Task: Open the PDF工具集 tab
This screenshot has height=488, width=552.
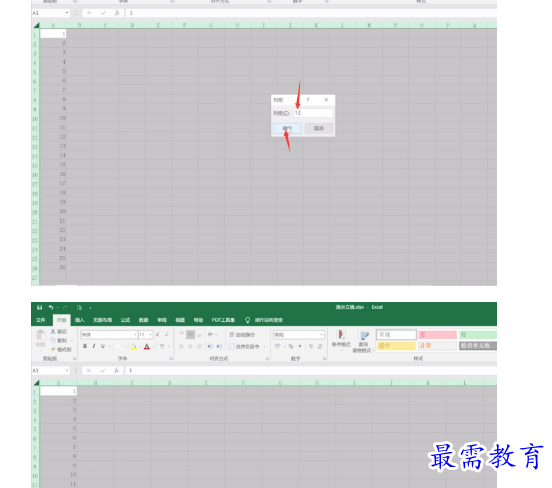Action: [223, 320]
